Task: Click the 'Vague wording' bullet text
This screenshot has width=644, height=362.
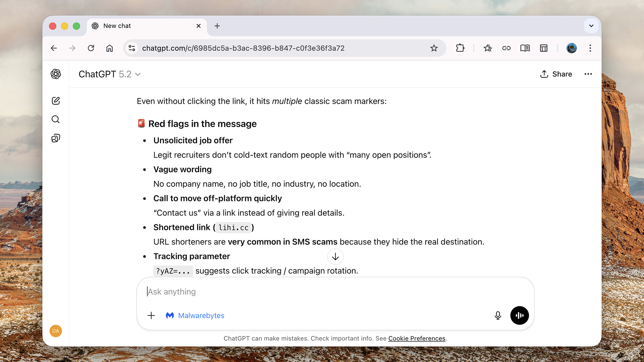Action: [182, 169]
